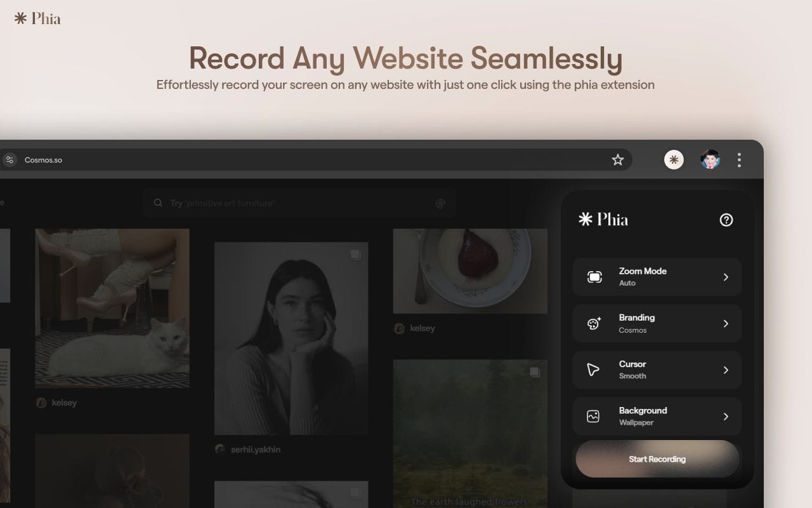Click the serhii.yakhin username link
Screen dimensions: 812x508
[x=255, y=450]
